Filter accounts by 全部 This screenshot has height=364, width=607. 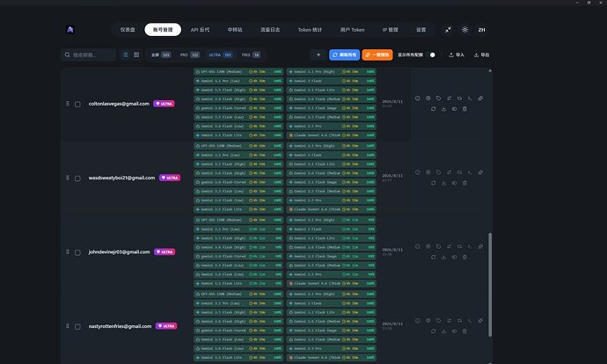tap(161, 55)
